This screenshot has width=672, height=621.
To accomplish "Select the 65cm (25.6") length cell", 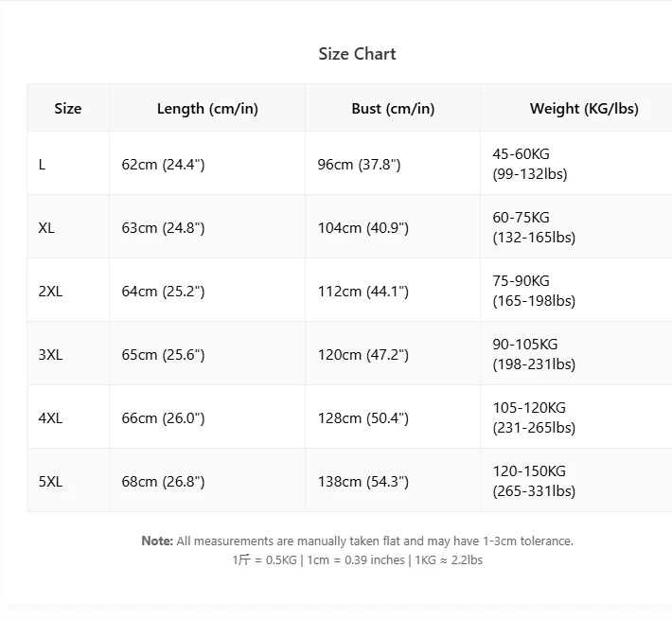I will point(163,354).
